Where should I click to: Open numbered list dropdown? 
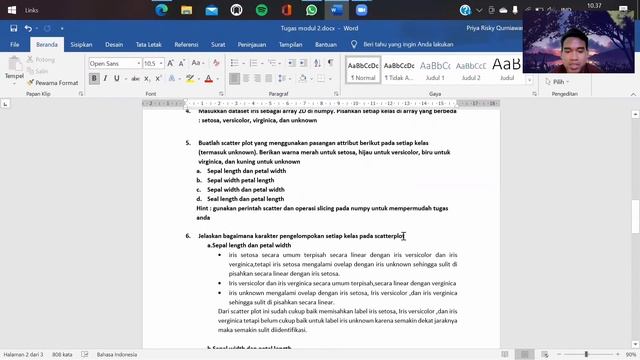click(262, 63)
